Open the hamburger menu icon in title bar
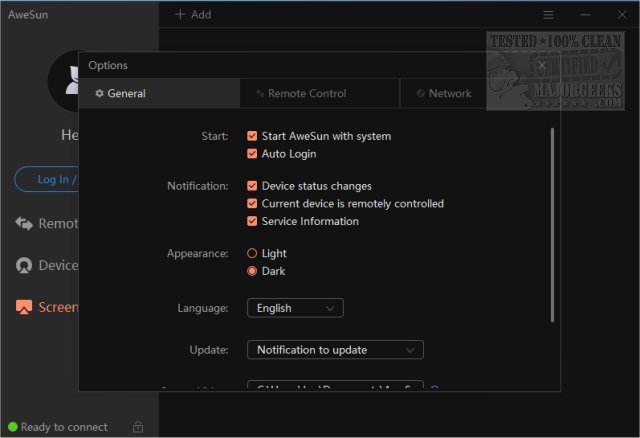This screenshot has height=438, width=640. click(548, 15)
